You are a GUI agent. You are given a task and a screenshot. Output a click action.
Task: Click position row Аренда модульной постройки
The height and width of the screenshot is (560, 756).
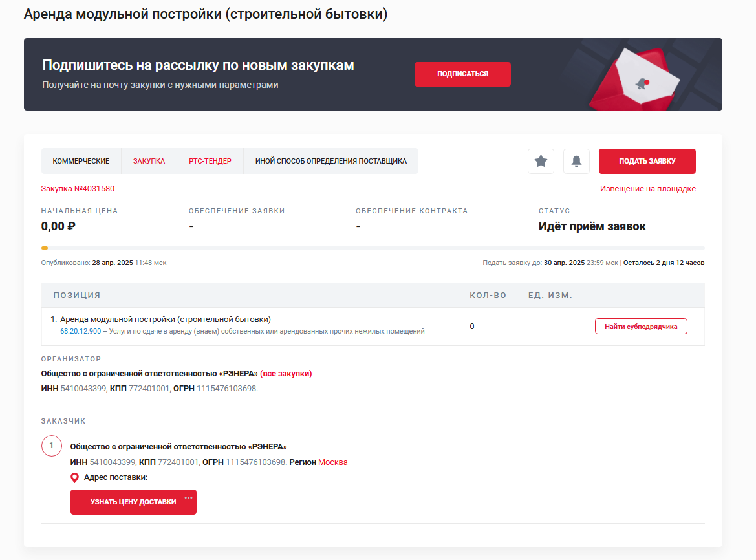click(373, 327)
